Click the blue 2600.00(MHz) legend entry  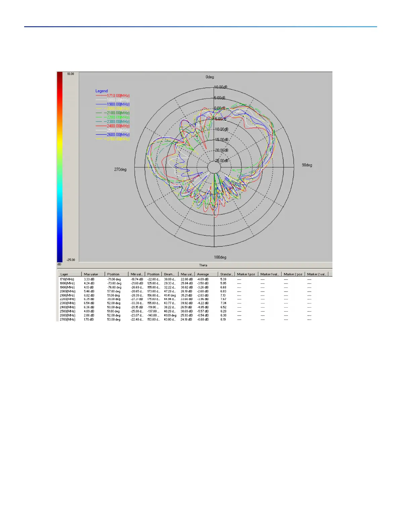113,135
